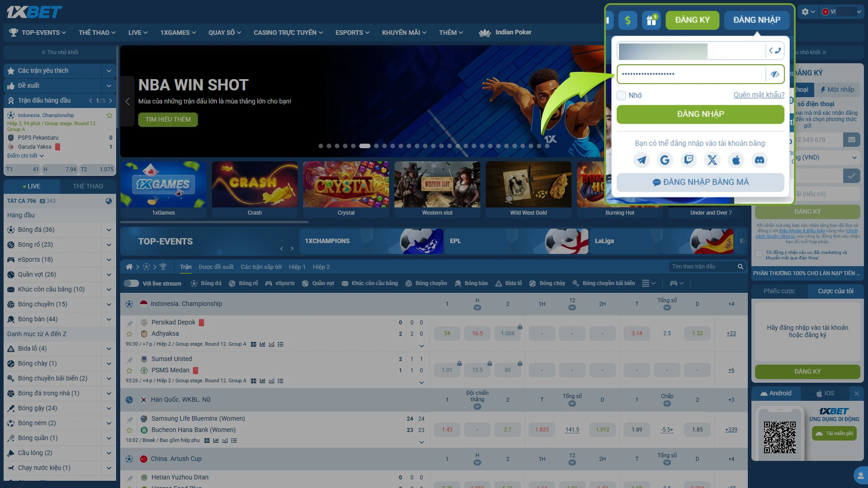
Task: Add Adhyaksa match to favorites star
Action: [130, 334]
